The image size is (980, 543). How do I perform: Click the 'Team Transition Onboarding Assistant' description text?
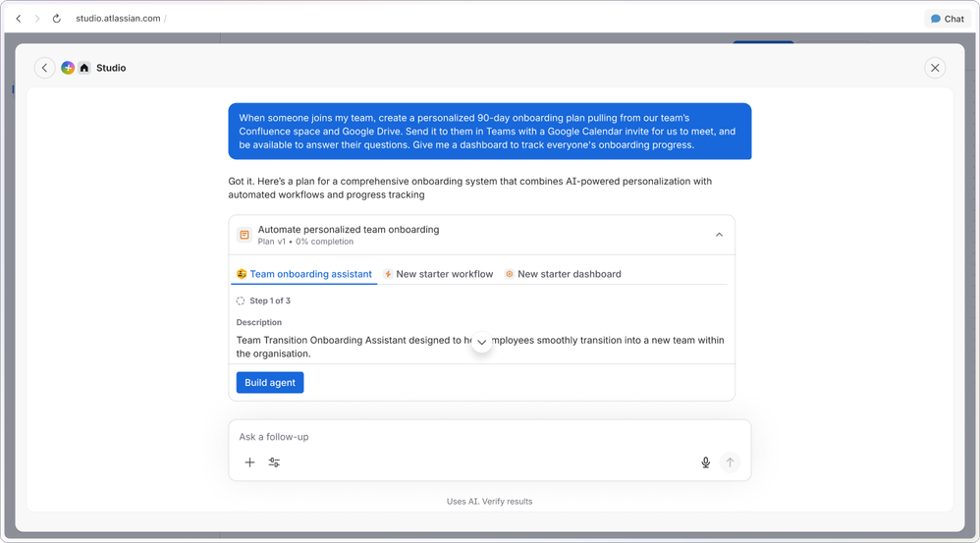click(480, 347)
